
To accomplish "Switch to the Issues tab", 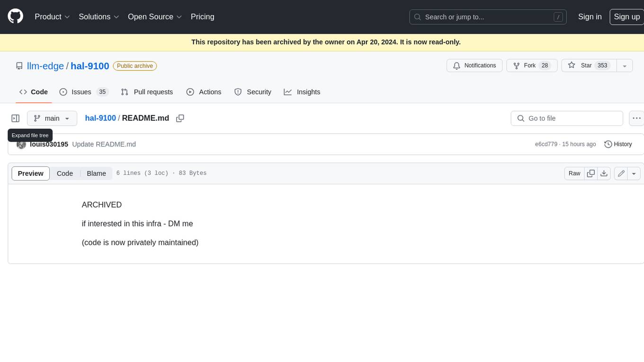I will 84,92.
